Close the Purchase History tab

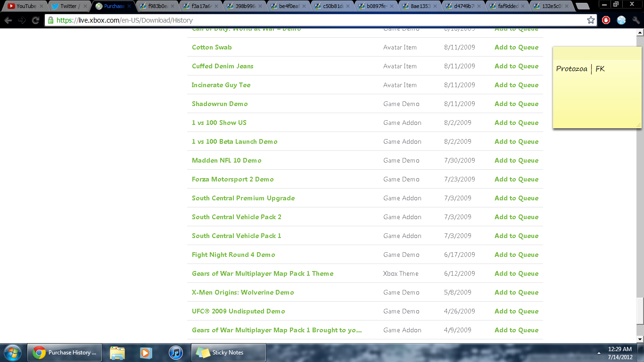(x=129, y=6)
